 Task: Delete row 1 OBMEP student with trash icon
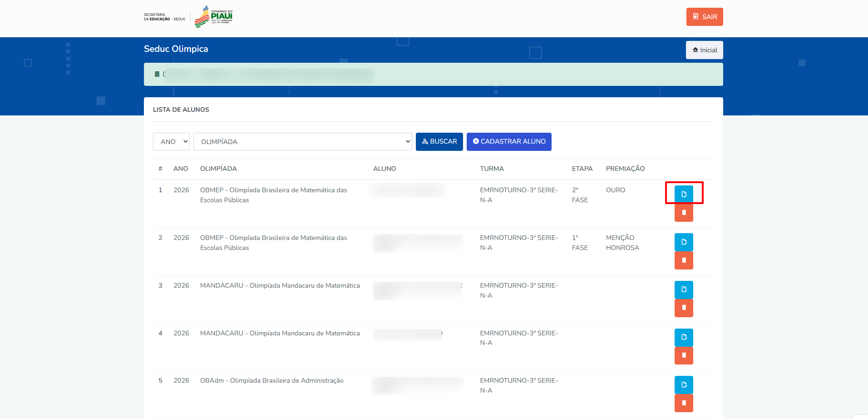(684, 213)
